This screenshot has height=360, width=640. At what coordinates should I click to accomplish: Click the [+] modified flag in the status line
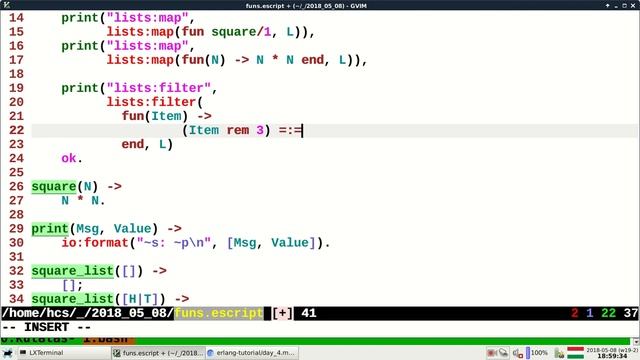282,313
